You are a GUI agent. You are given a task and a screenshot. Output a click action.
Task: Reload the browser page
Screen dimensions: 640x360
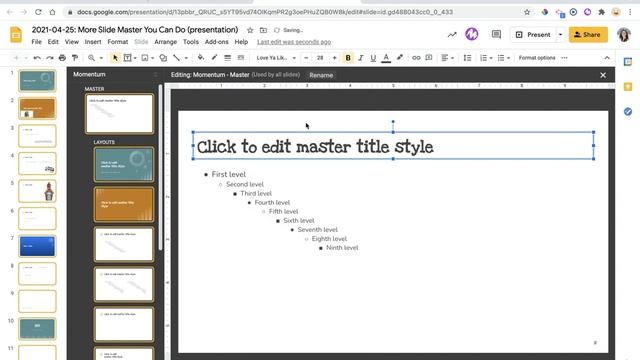[38, 12]
